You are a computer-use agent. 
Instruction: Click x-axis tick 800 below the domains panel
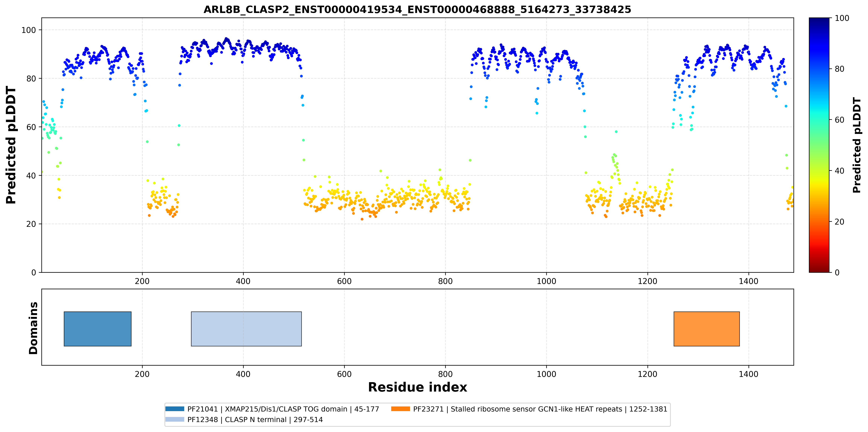coord(445,374)
